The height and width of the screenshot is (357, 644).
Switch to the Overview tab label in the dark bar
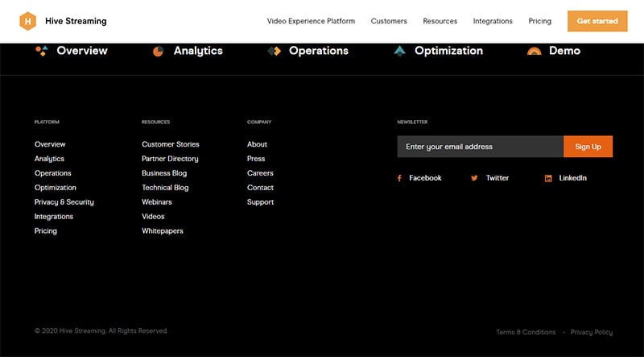tap(82, 51)
